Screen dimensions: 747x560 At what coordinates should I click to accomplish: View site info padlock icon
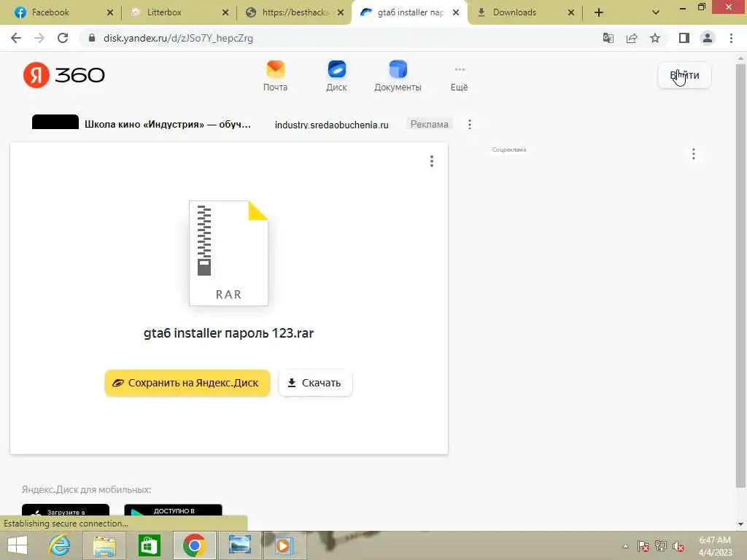coord(92,38)
